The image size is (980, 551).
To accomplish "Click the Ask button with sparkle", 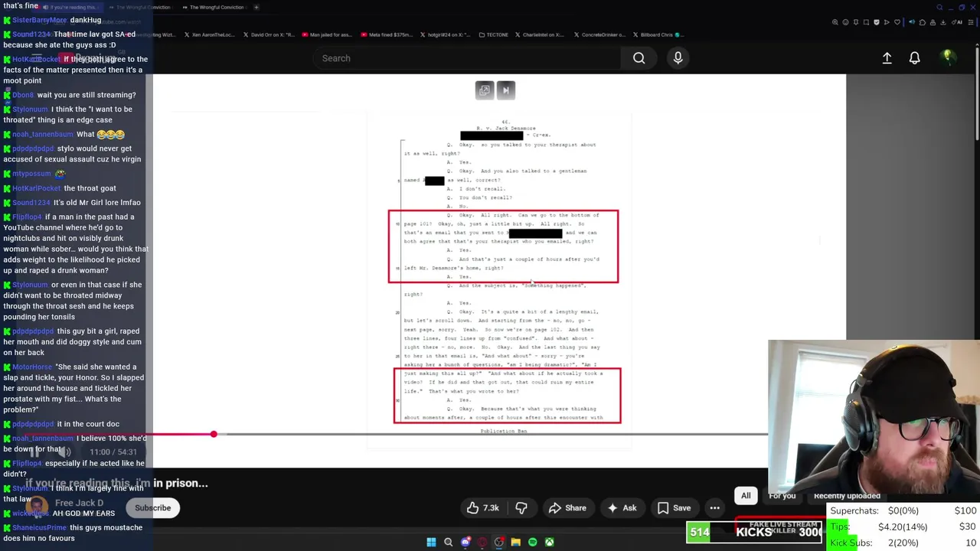I will coord(622,508).
